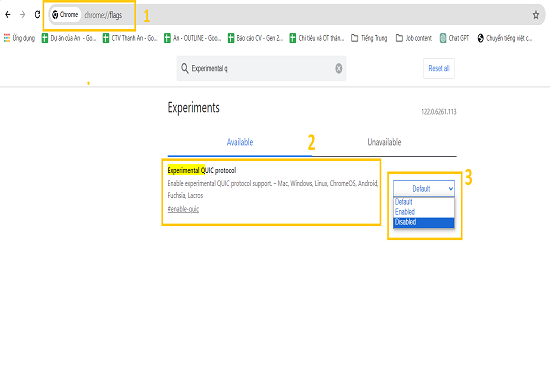The width and height of the screenshot is (550, 375).
Task: Open the Job content bookmark folder
Action: 414,38
